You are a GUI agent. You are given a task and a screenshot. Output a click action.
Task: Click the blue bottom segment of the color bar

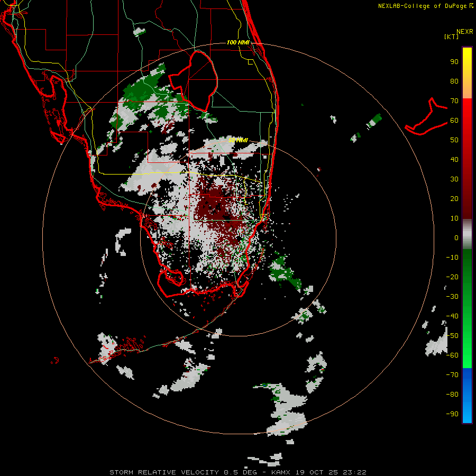pyautogui.click(x=467, y=396)
